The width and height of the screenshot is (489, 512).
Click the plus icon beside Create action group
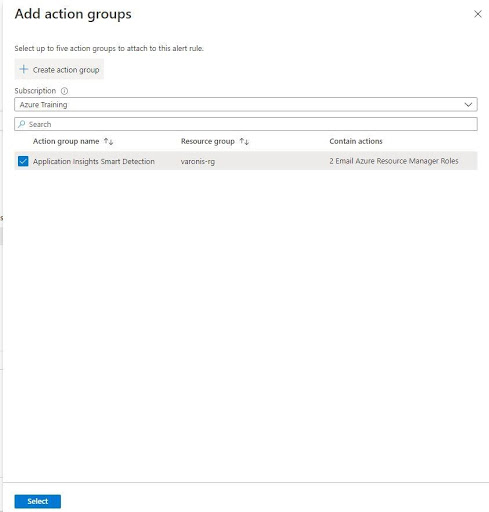point(23,69)
